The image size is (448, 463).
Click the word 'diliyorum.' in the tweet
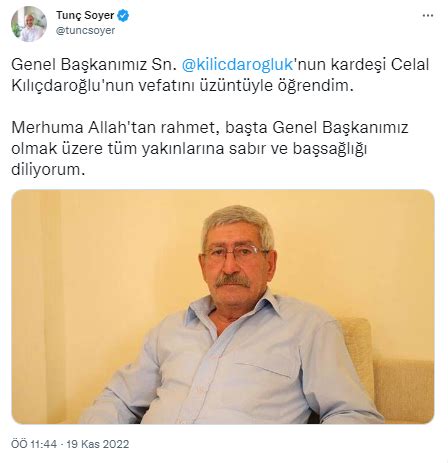(46, 170)
